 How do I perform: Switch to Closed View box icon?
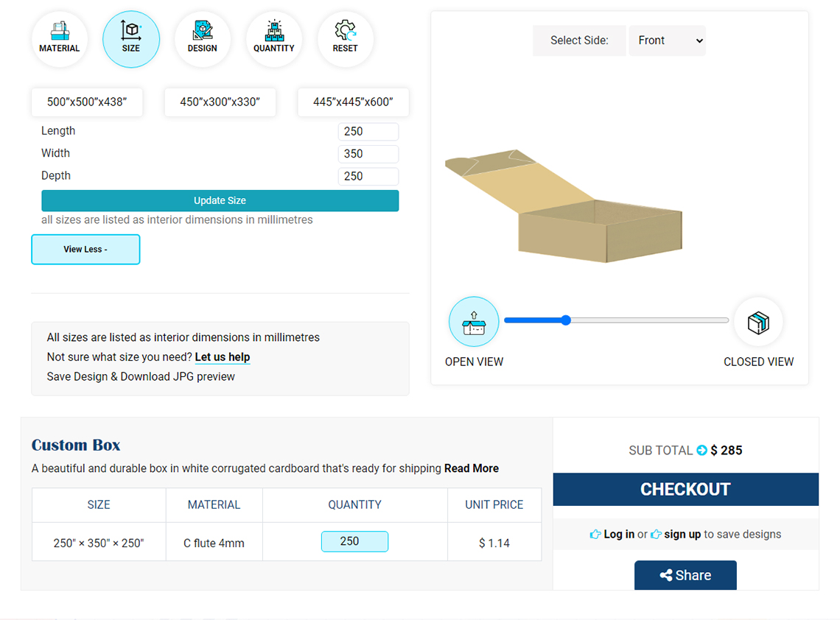(758, 322)
